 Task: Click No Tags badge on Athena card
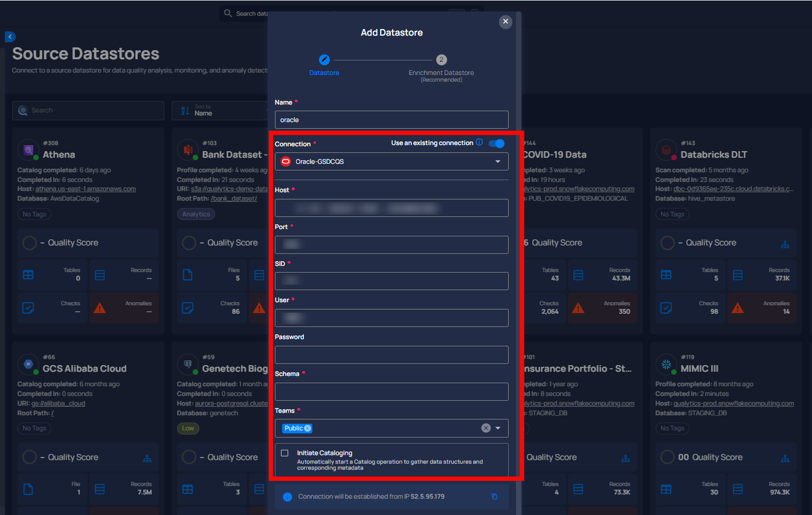coord(34,214)
